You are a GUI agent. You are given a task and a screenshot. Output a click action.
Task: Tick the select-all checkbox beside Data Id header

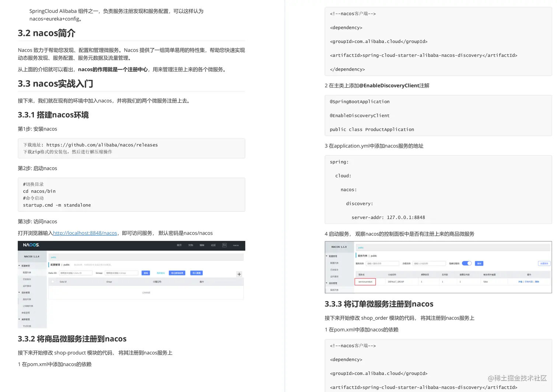point(53,281)
